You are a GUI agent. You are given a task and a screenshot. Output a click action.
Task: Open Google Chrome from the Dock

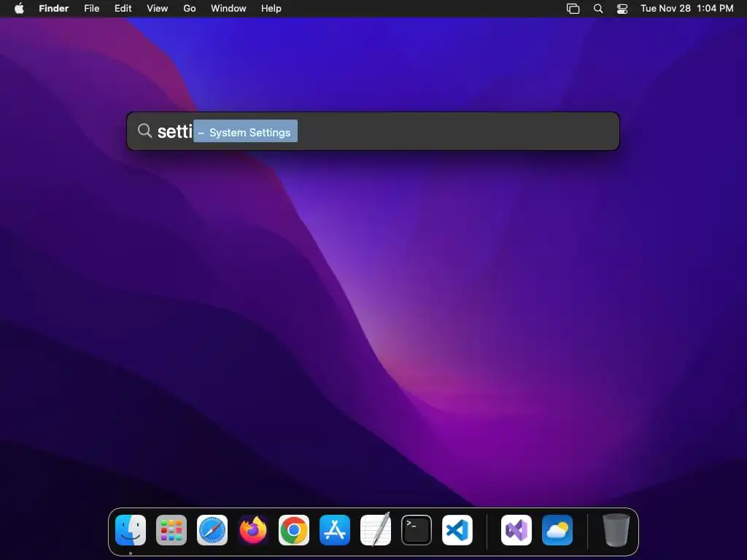pyautogui.click(x=294, y=530)
